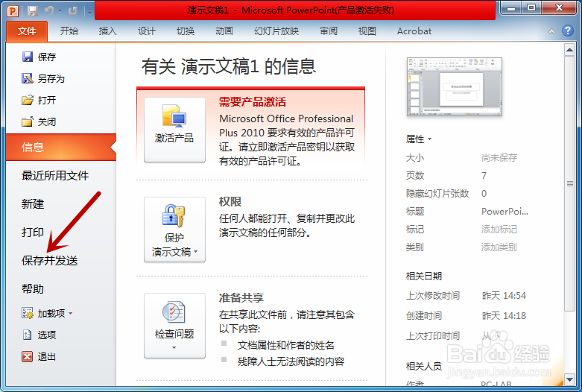582x392 pixels.
Task: Click the 尚未保存 size value
Action: coord(499,158)
